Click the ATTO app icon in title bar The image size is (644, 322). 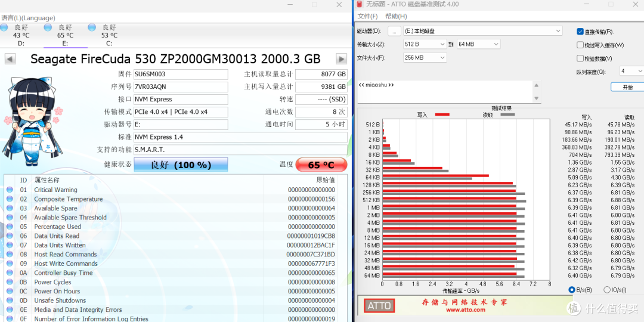[x=360, y=4]
